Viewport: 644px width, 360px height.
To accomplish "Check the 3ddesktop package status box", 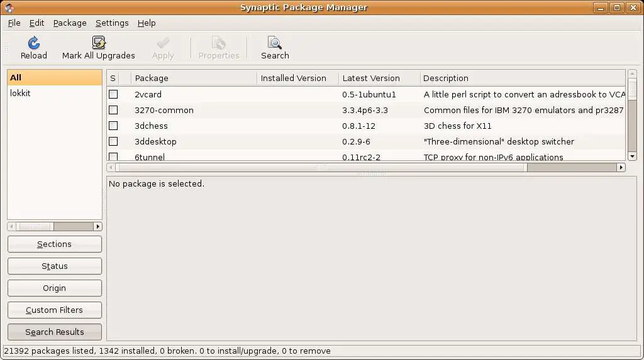I will (113, 141).
